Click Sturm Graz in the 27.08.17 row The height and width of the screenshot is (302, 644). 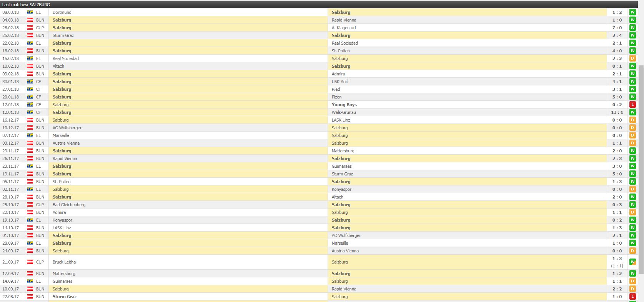(65, 297)
